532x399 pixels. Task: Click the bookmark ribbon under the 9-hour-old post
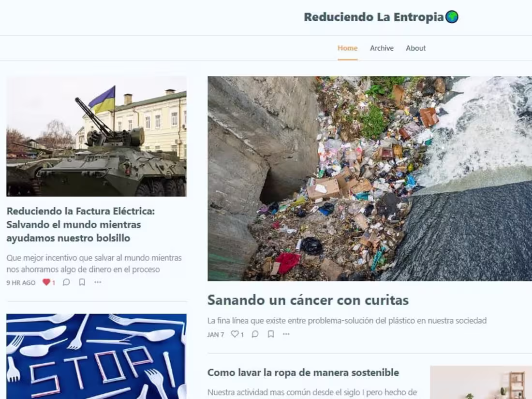coord(82,283)
